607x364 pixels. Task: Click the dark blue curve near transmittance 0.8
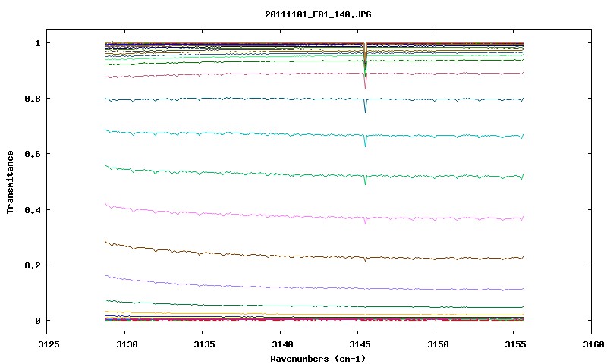[314, 99]
